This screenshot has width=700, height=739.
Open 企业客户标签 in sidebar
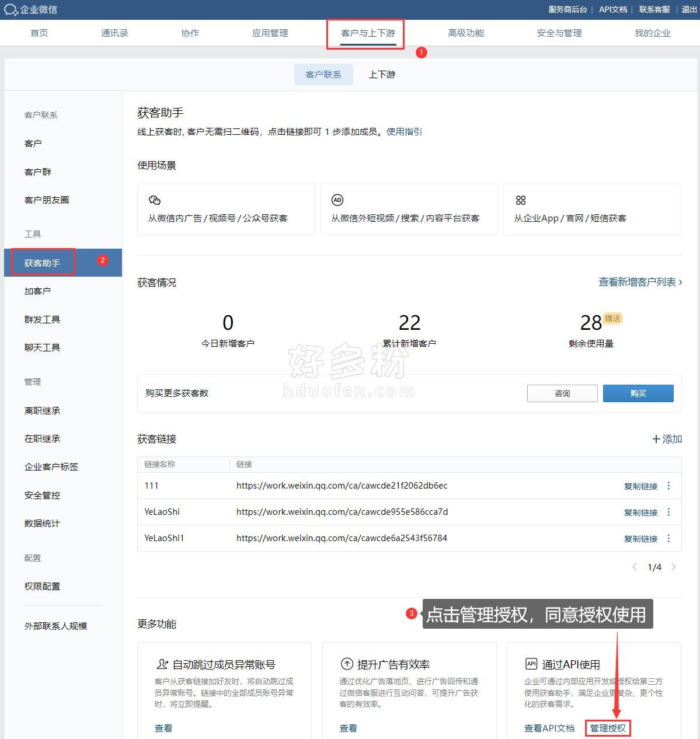click(x=51, y=467)
